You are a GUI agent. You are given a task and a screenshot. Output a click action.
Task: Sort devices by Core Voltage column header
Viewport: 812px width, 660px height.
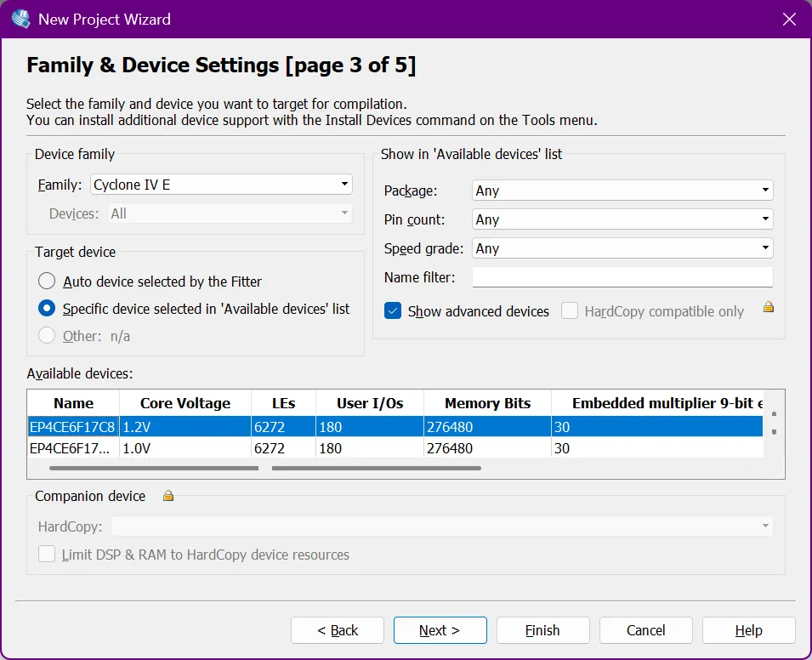click(x=185, y=403)
